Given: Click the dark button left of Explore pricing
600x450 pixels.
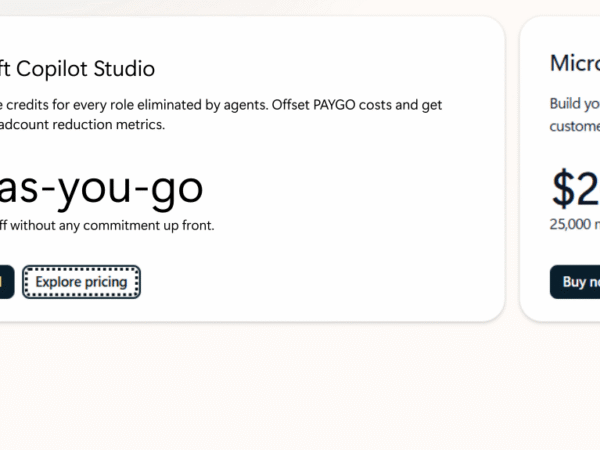Looking at the screenshot, I should pos(5,282).
